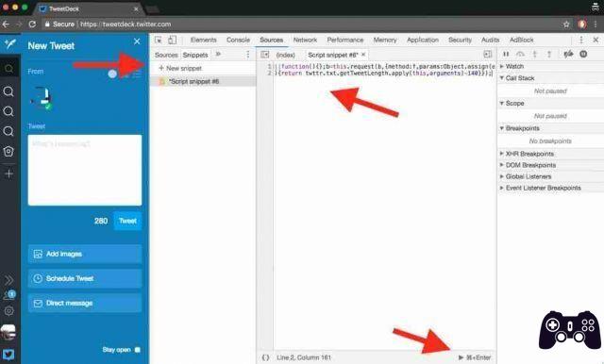Switch to the Console tab

coord(238,40)
